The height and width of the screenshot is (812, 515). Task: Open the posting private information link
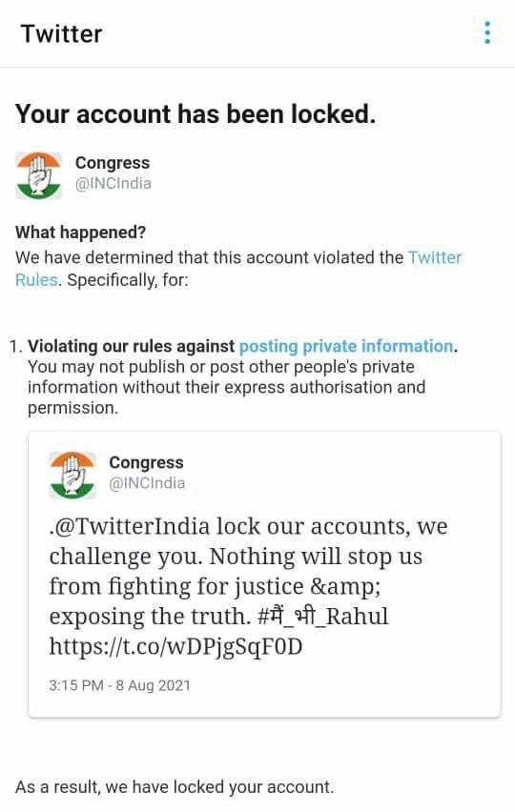[x=346, y=346]
